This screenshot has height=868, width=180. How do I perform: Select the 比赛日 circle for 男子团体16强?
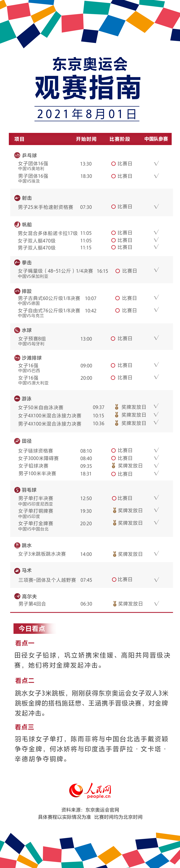click(114, 176)
